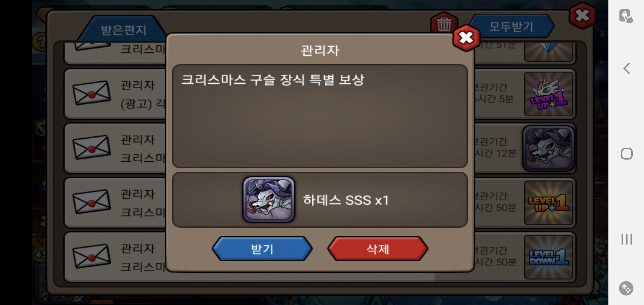Tap the Android back navigation arrow
This screenshot has height=305, width=644.
coord(626,68)
